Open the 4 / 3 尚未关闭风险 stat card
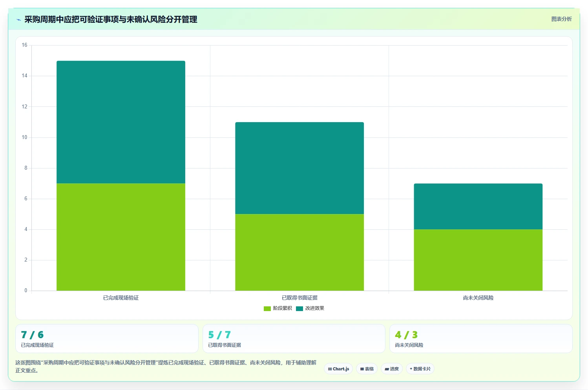The height and width of the screenshot is (390, 588). (x=481, y=339)
